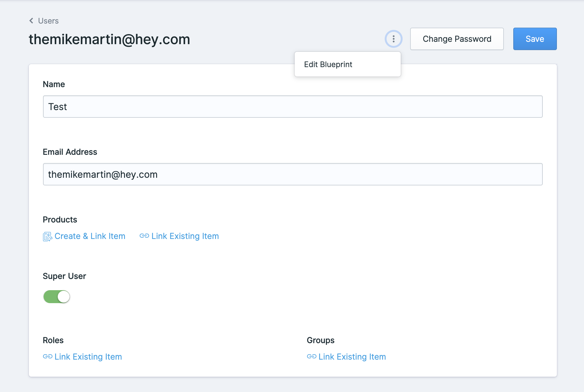Click Link Existing Item text under Groups
Screen dimensions: 584x392
[352, 357]
